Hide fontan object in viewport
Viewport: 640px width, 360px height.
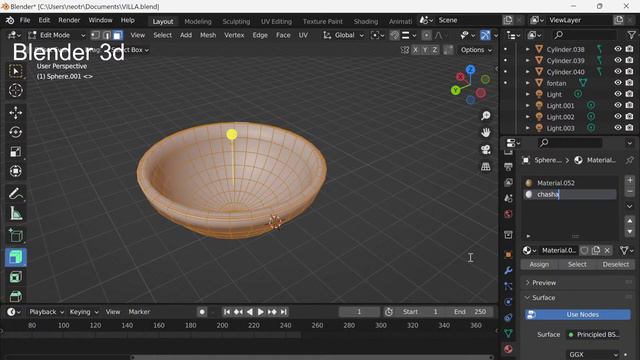point(618,82)
